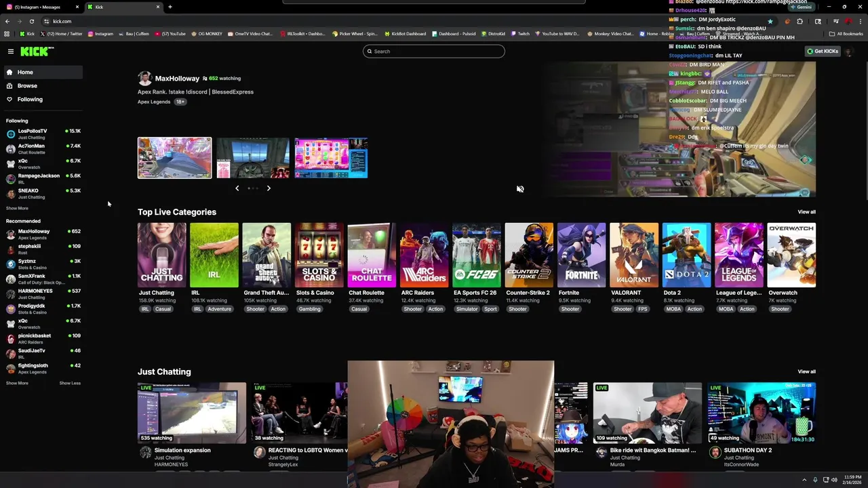Select the slots game featured thumbnail
Image resolution: width=868 pixels, height=488 pixels.
[x=331, y=158]
